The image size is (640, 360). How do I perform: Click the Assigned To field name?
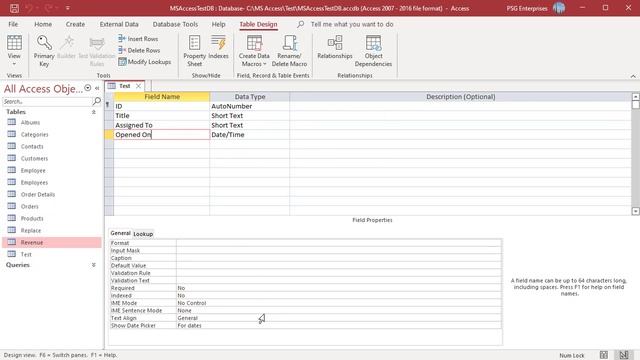point(162,125)
